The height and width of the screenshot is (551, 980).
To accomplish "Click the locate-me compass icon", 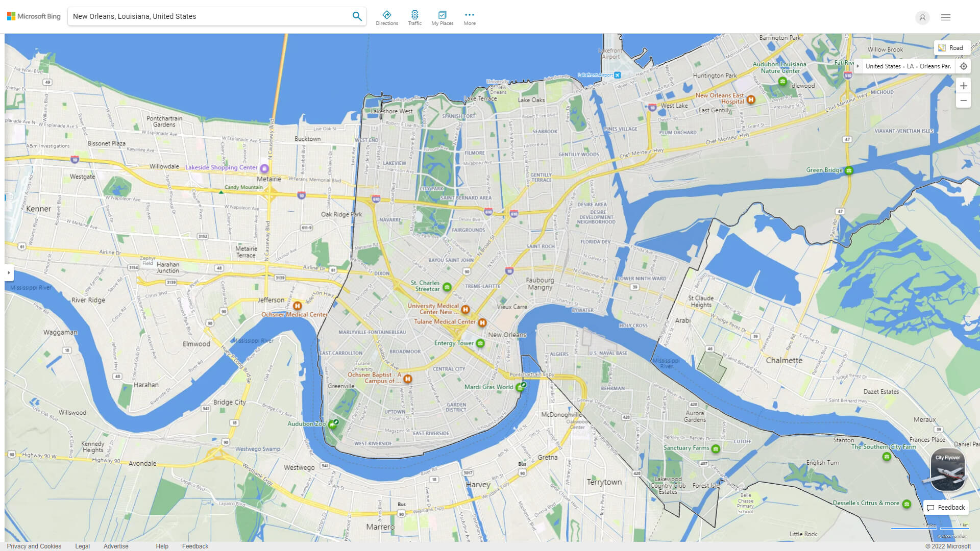I will [964, 66].
